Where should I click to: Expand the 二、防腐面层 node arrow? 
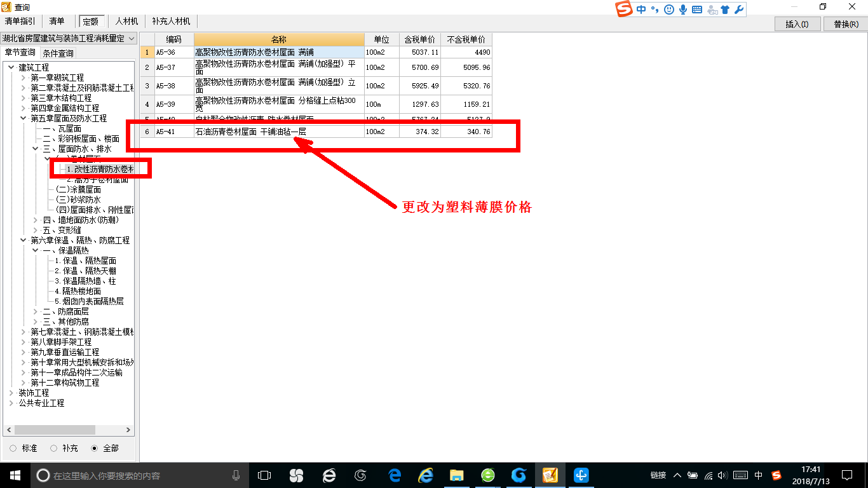point(36,311)
